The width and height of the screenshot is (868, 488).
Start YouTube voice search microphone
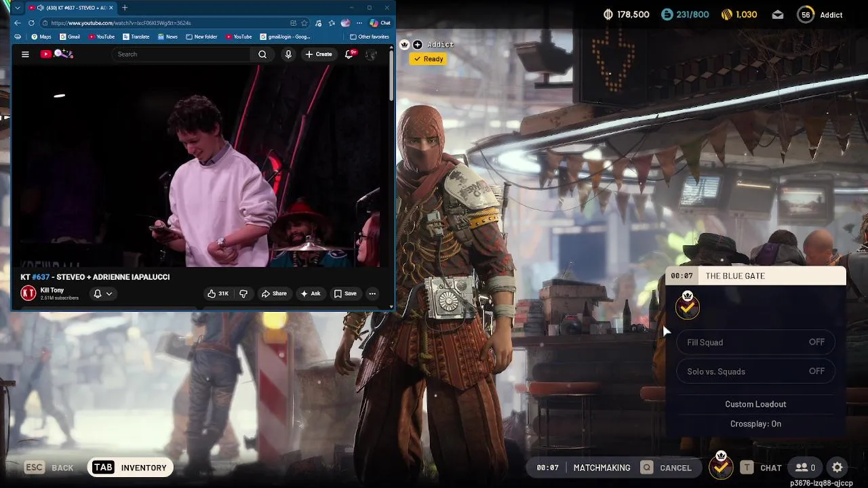[x=288, y=54]
